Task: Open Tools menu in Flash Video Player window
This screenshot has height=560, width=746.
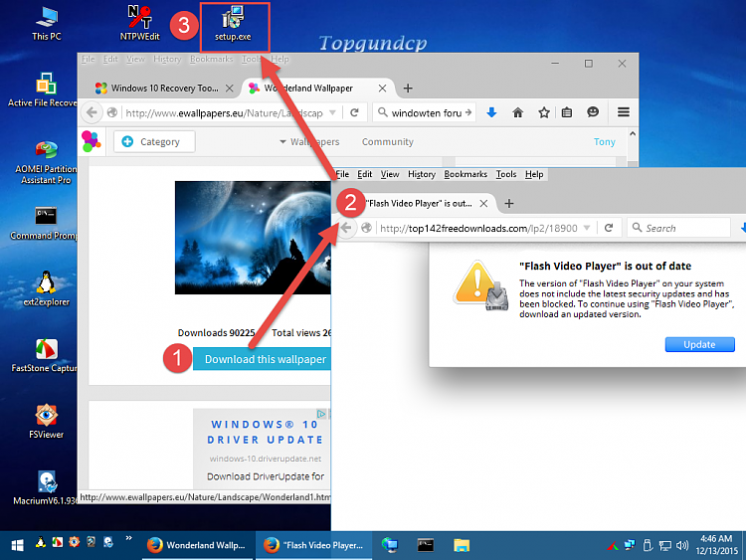Action: [506, 174]
